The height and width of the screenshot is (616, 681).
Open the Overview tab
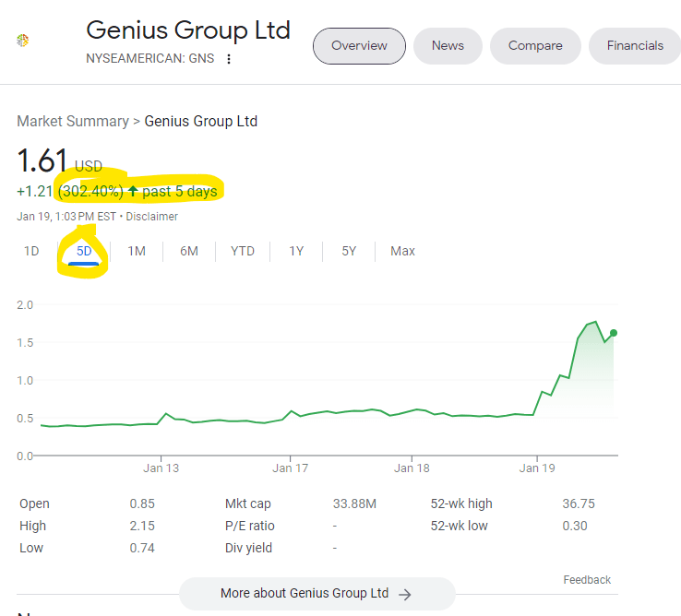coord(359,45)
